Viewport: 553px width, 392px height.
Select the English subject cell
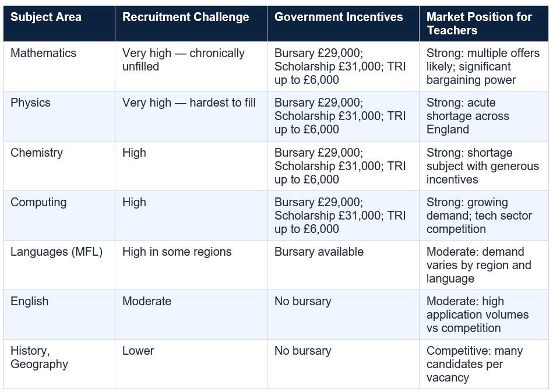point(59,315)
